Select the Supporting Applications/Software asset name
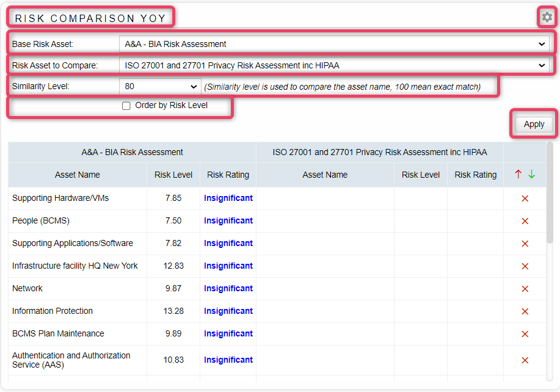560x392 pixels. 73,243
